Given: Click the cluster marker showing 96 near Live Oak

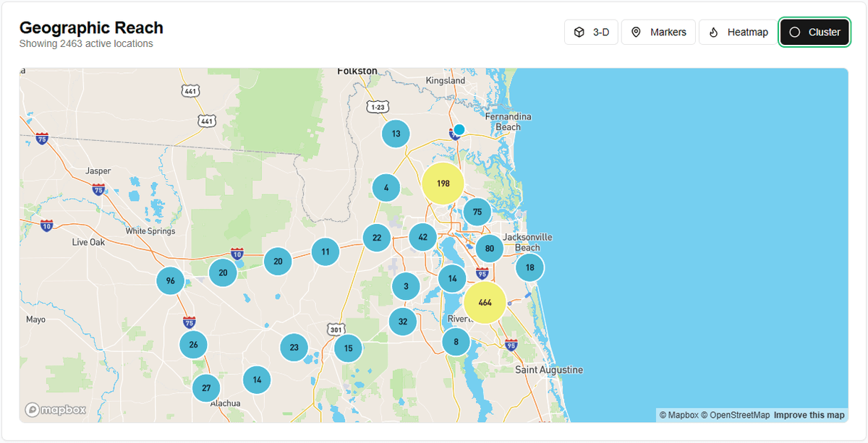Looking at the screenshot, I should [x=171, y=281].
